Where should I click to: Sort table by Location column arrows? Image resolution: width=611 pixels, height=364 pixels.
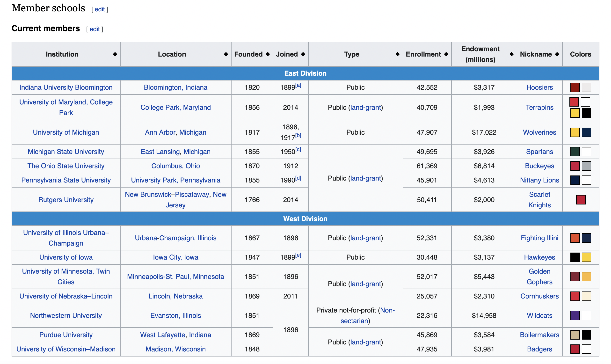pos(226,54)
